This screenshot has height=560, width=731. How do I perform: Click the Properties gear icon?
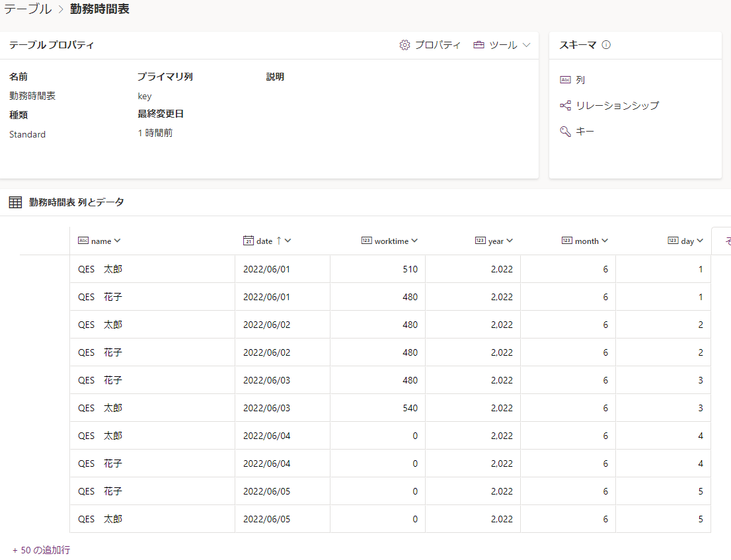pyautogui.click(x=405, y=45)
